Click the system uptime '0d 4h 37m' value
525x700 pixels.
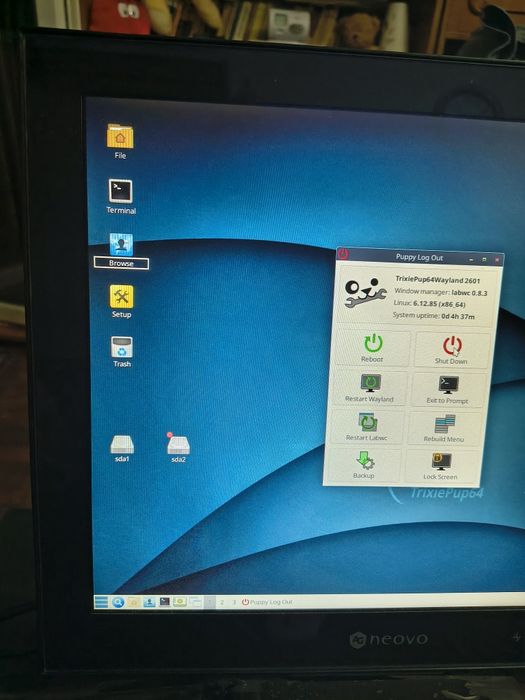[458, 316]
